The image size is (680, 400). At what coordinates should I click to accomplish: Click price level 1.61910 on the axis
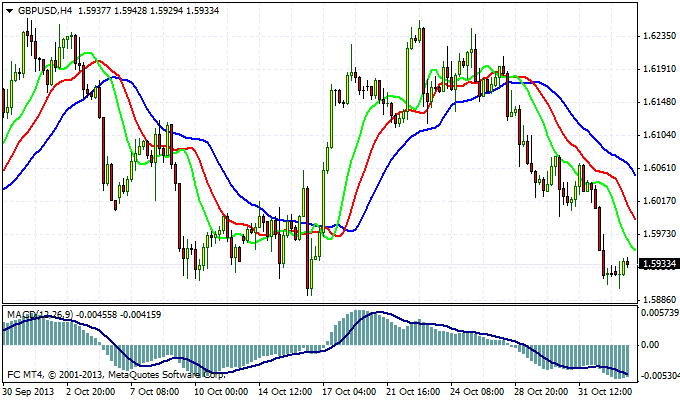tap(659, 69)
